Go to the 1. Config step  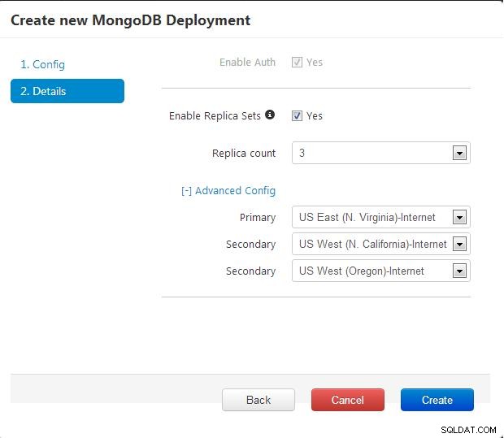pos(42,64)
